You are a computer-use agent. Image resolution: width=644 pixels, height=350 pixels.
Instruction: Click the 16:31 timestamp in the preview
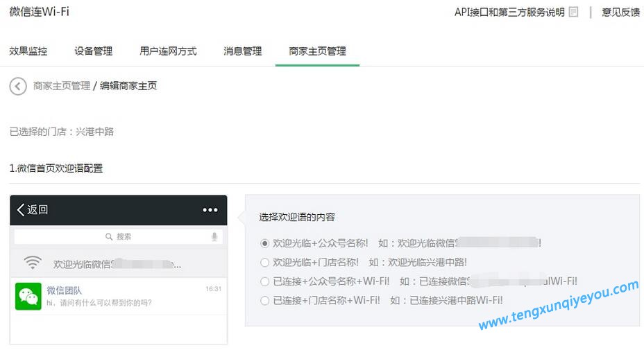214,289
